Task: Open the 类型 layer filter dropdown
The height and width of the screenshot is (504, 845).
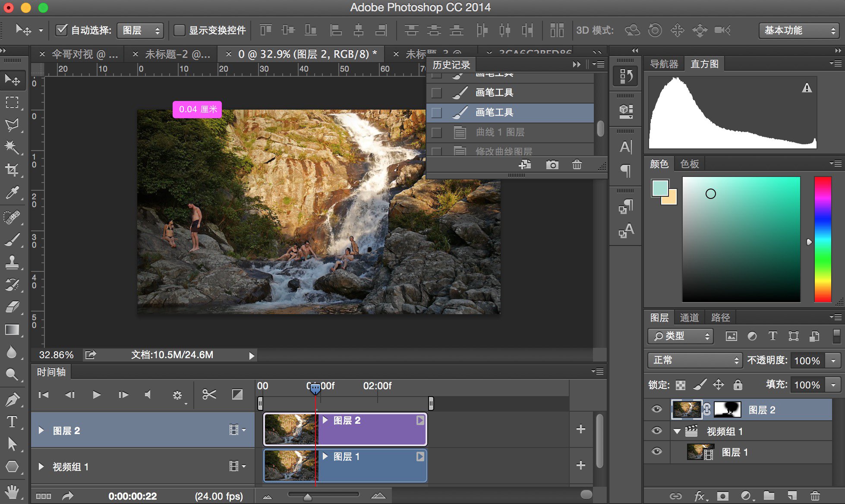Action: [681, 336]
